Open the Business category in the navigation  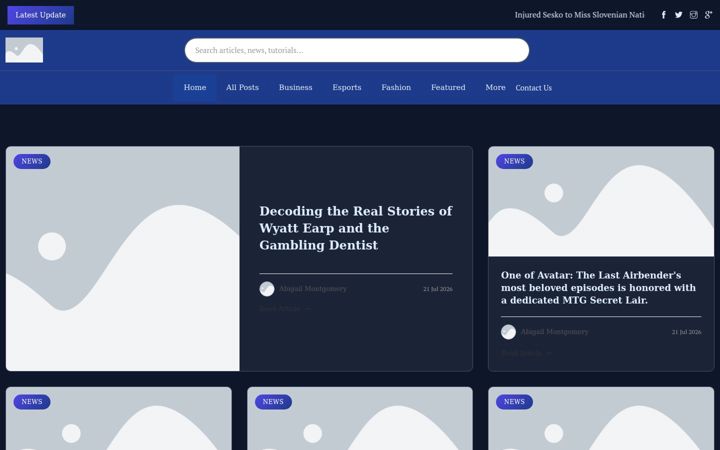click(295, 87)
